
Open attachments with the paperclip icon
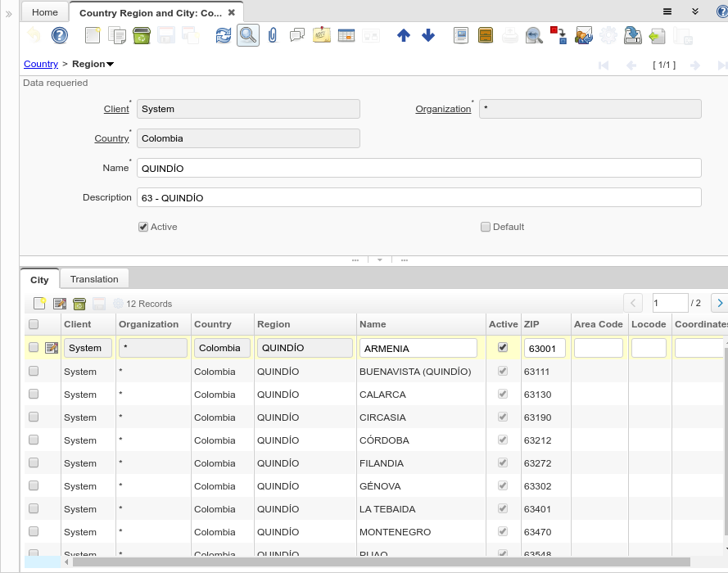273,35
